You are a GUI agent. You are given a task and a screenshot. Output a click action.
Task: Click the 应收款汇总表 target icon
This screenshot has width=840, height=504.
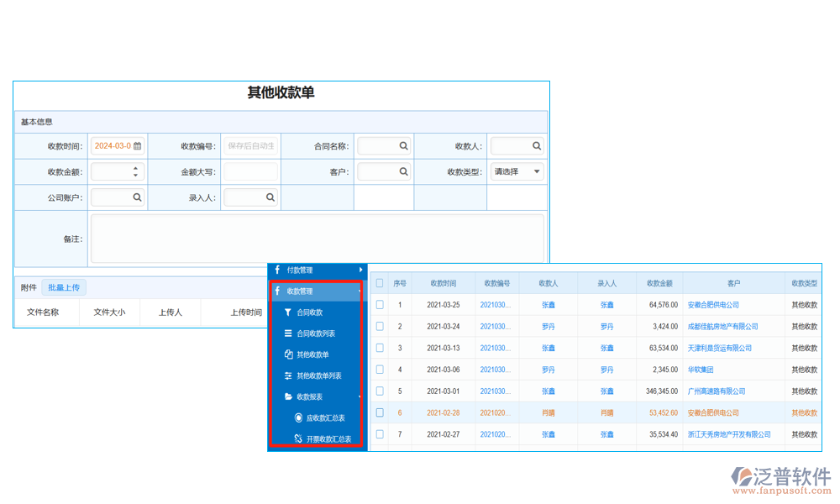click(x=298, y=417)
